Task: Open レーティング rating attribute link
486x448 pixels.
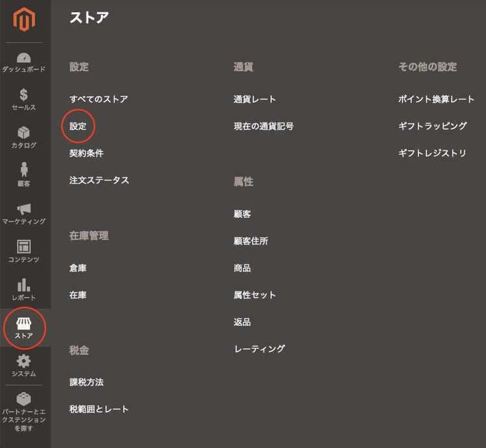Action: [x=259, y=349]
